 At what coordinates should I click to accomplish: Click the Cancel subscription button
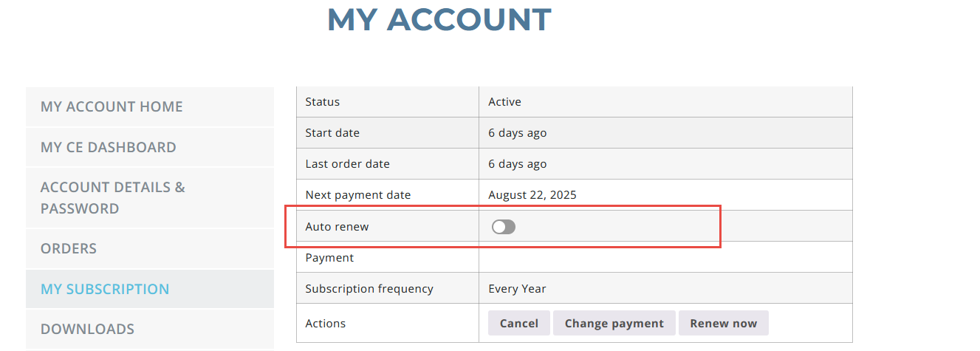point(519,323)
